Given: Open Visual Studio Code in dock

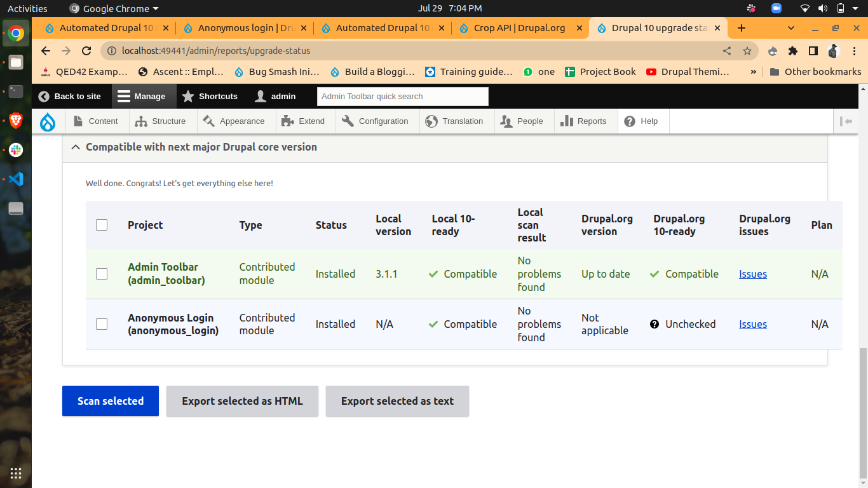Looking at the screenshot, I should [16, 179].
